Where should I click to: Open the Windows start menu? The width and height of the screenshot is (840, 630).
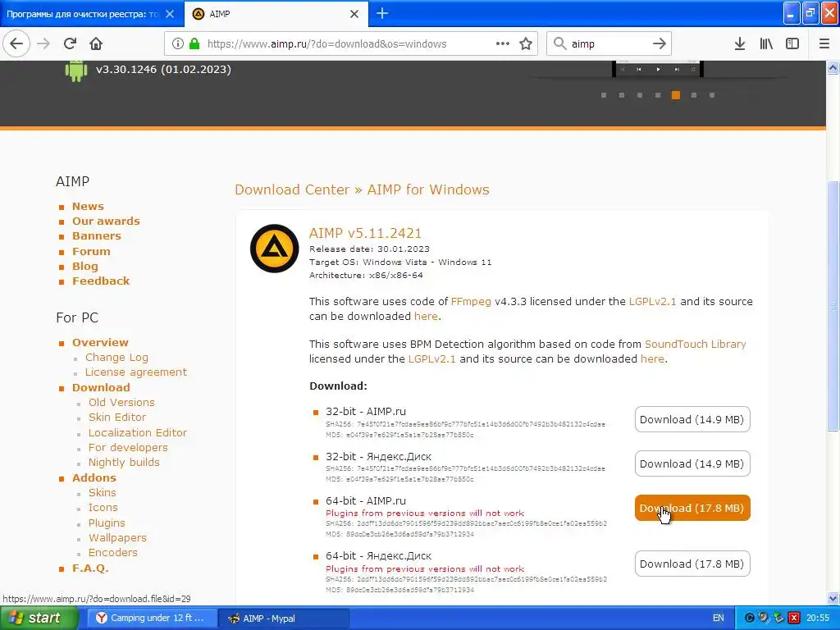tap(39, 619)
